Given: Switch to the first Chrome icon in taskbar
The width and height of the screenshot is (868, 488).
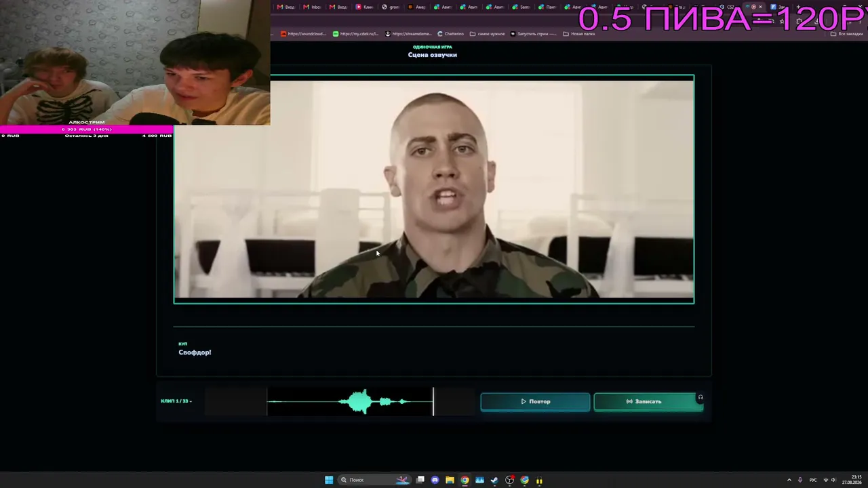Looking at the screenshot, I should pos(465,480).
